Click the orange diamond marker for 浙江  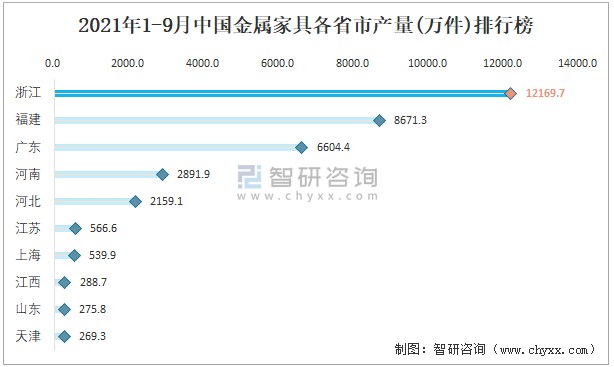coord(510,93)
